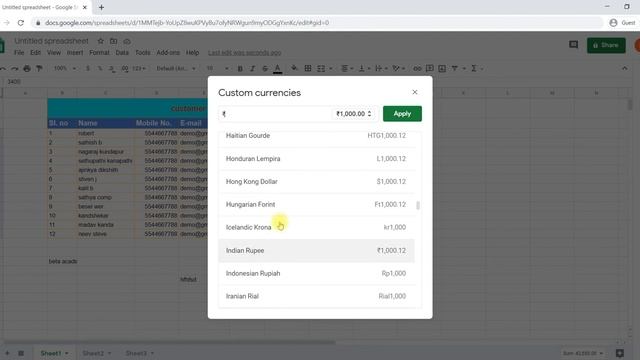Open the zoom 100% dropdown
Screen dimensions: 640x360
click(x=64, y=69)
